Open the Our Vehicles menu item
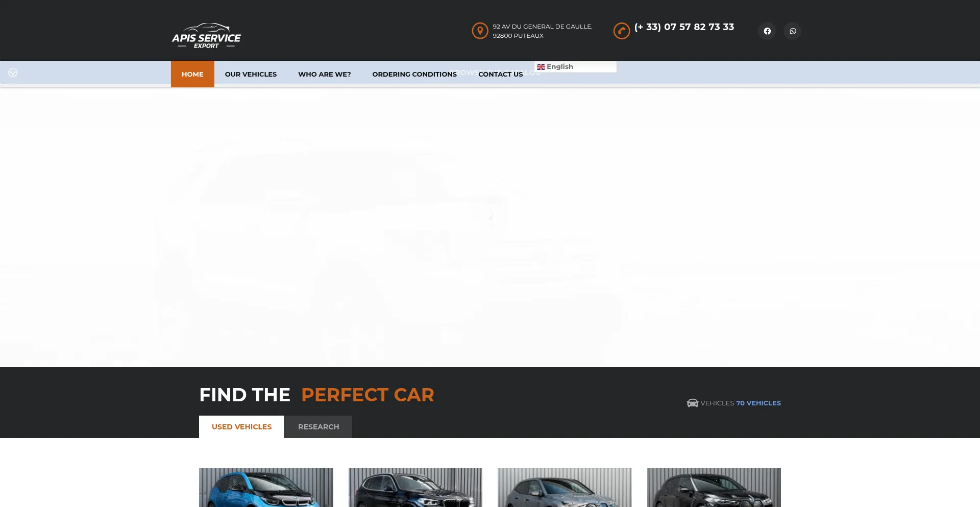This screenshot has height=507, width=980. [251, 74]
